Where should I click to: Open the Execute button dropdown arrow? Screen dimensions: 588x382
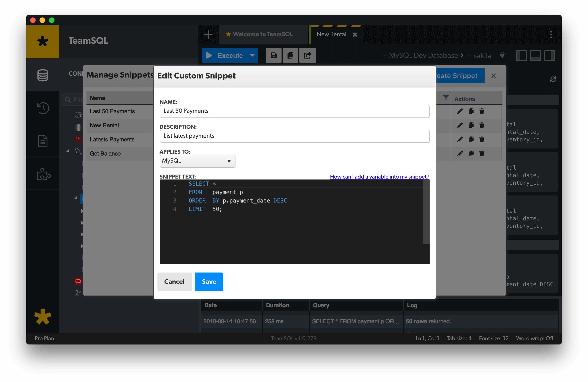click(252, 55)
